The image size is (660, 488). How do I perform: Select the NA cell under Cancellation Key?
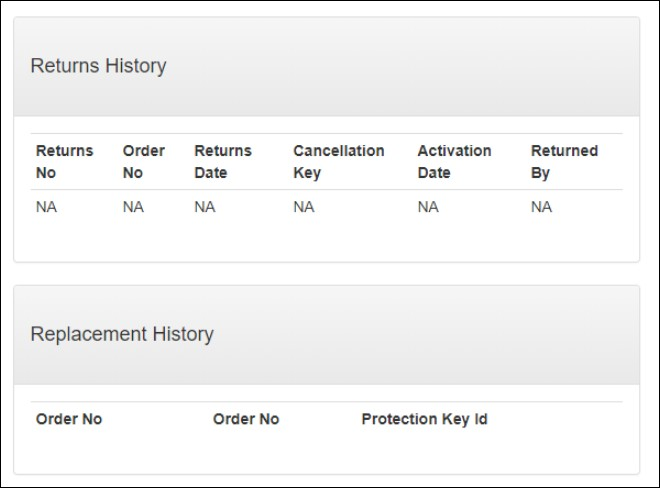coord(303,207)
